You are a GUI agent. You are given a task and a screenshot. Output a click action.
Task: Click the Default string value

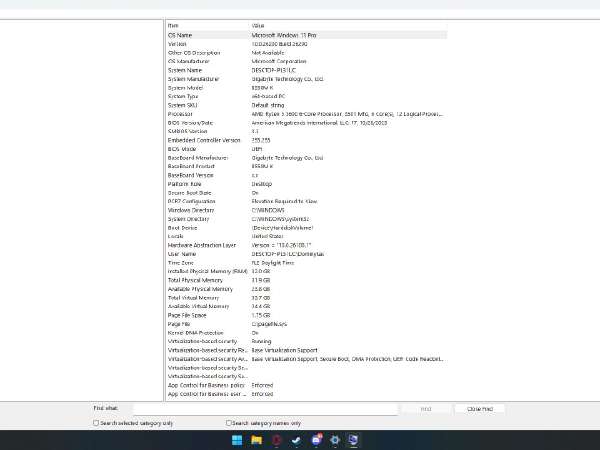[x=268, y=105]
